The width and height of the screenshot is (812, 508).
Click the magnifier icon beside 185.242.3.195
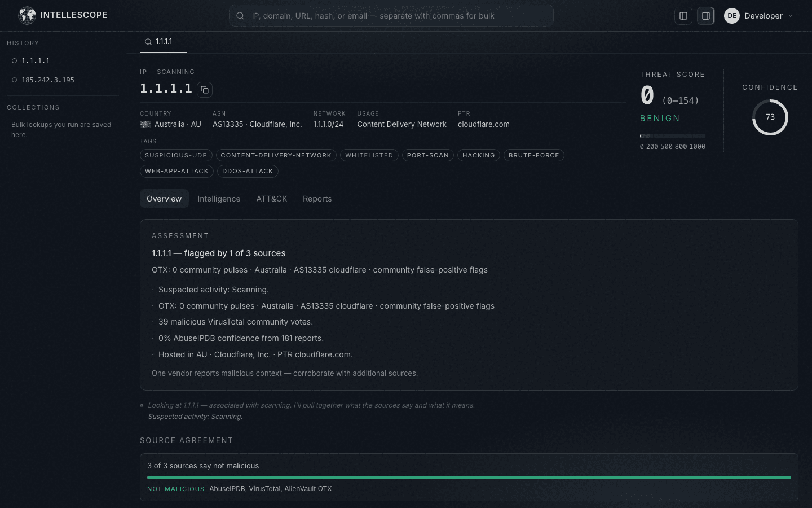point(15,80)
